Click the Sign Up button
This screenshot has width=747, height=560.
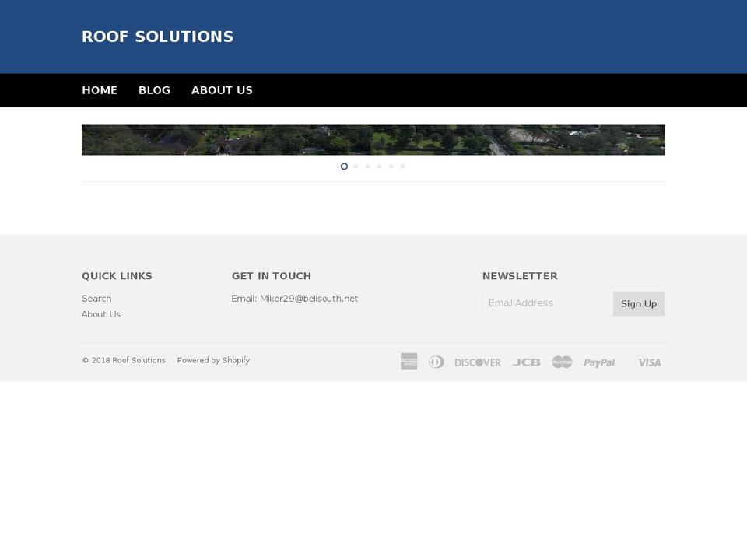point(639,304)
